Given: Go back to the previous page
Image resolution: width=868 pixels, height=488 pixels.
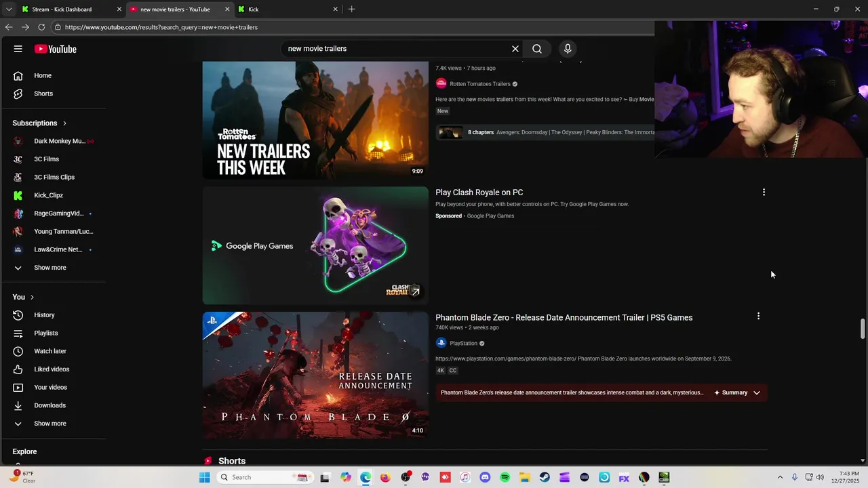Looking at the screenshot, I should (x=9, y=27).
